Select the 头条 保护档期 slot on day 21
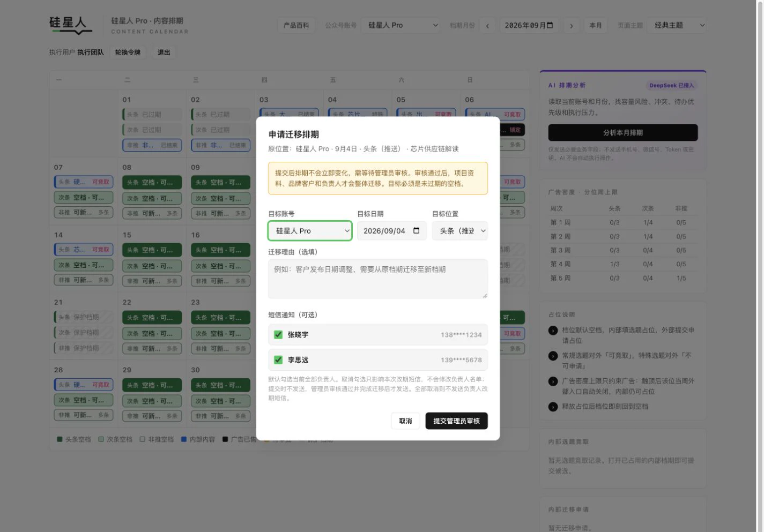This screenshot has width=764, height=532. coord(84,317)
